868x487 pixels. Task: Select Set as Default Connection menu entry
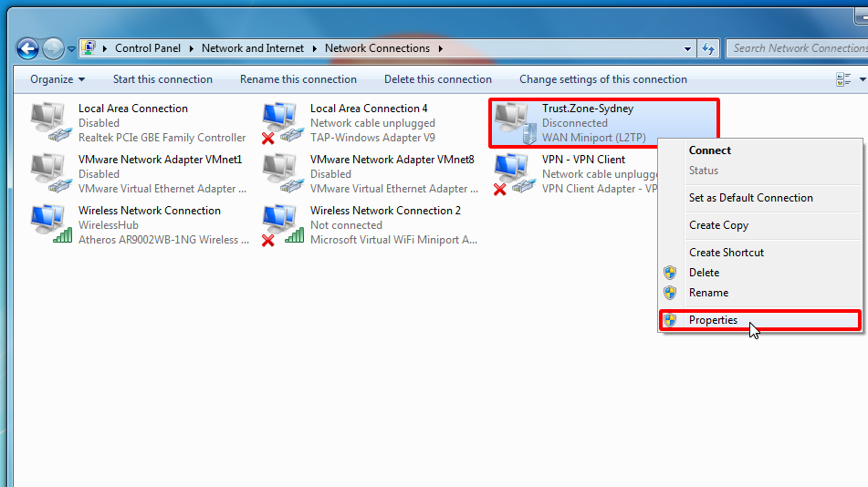[750, 198]
